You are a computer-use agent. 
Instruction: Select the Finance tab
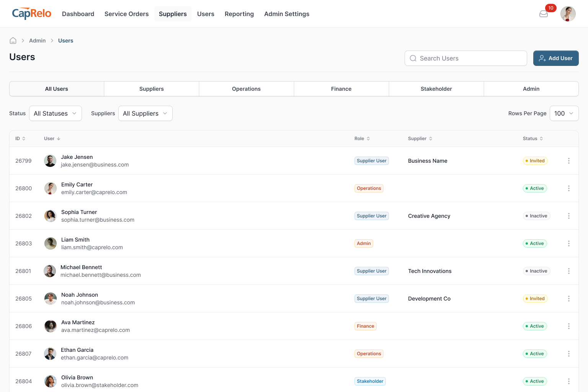(341, 89)
